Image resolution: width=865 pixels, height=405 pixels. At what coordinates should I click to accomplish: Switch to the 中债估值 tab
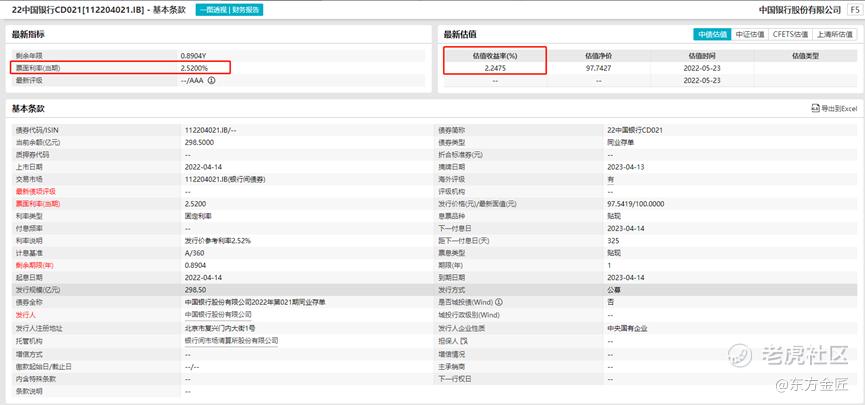[712, 34]
